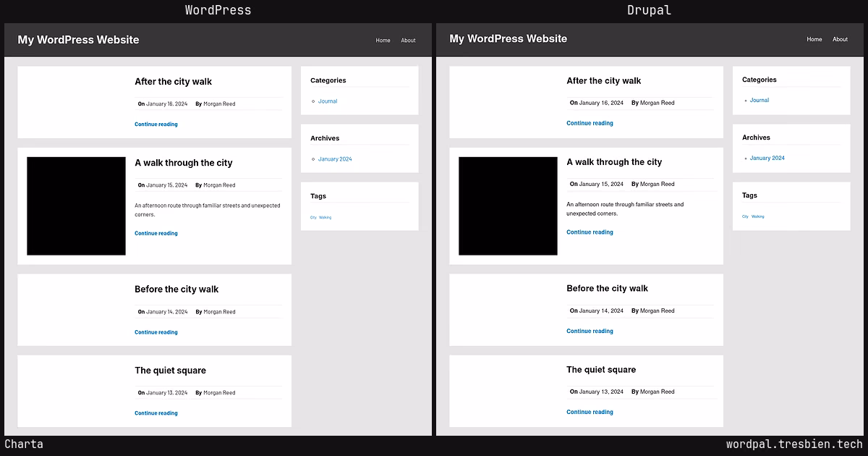This screenshot has width=868, height=456.
Task: Click Morgan Reed on 'A walk through the city' in Drupal
Action: point(658,184)
